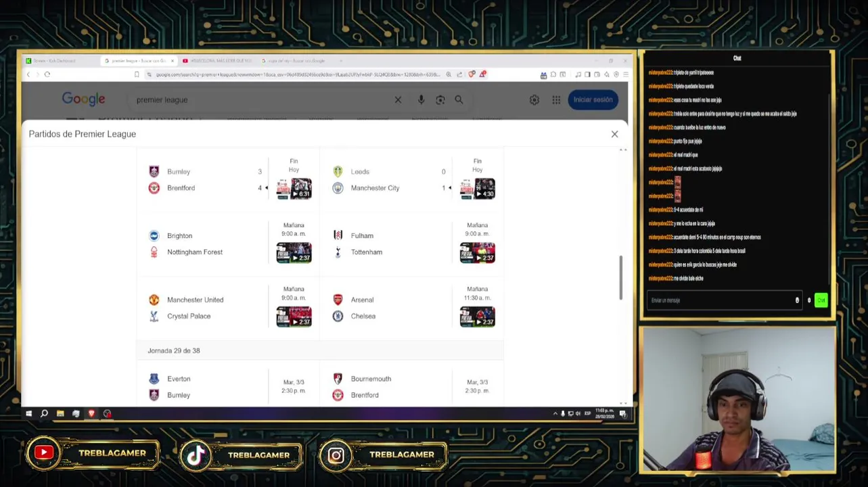Open the taskbar volume control
The image size is (868, 487).
click(x=578, y=413)
